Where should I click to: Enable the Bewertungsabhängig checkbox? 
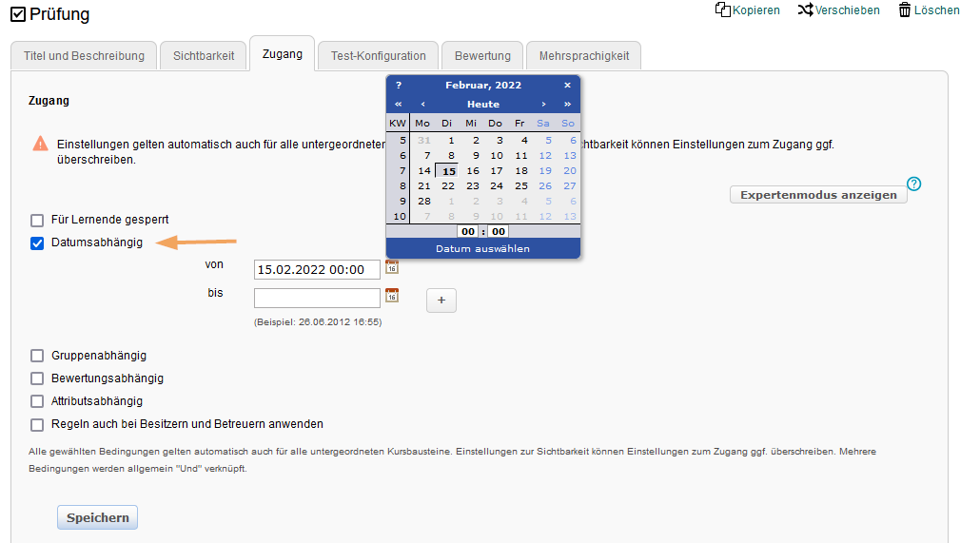click(x=37, y=378)
